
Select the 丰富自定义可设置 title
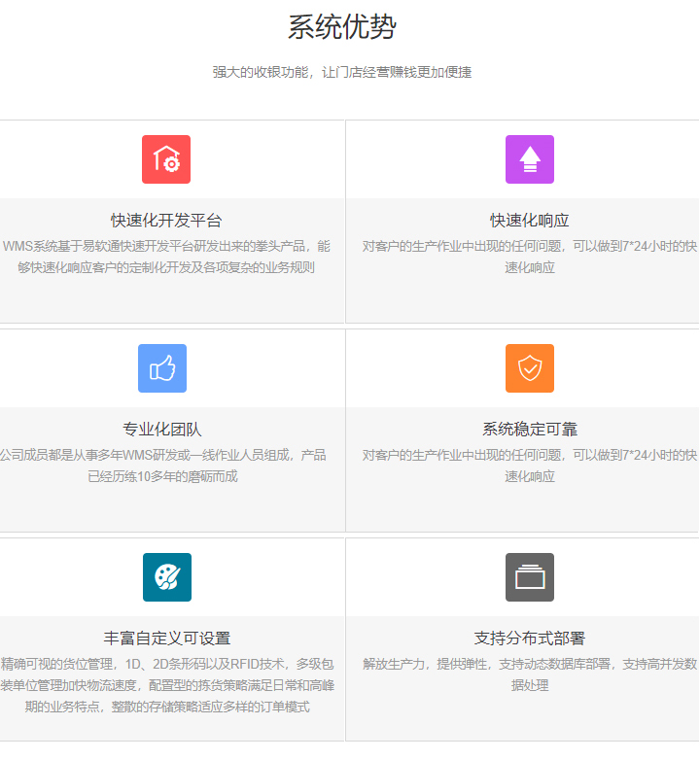(166, 639)
